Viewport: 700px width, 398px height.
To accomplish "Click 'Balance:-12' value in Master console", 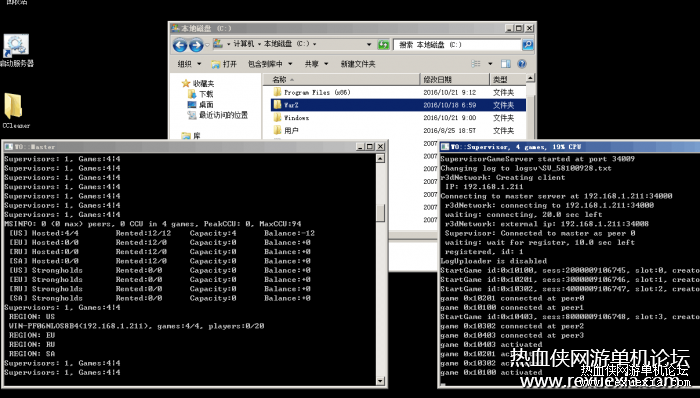I will [289, 233].
